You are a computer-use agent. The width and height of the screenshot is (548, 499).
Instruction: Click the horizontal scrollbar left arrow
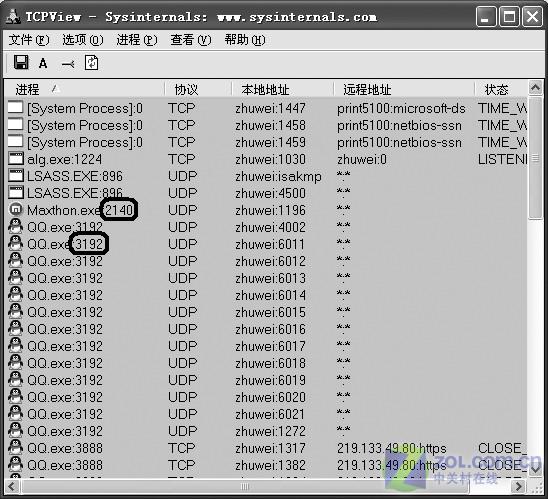tap(12, 486)
